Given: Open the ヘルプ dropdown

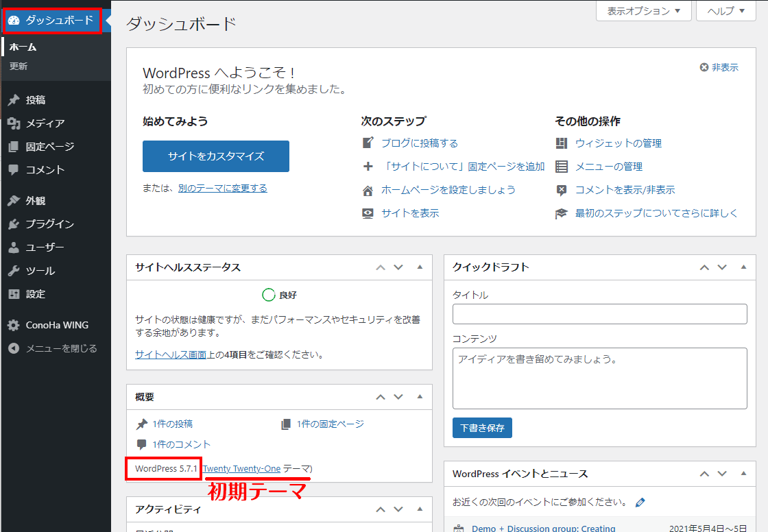Looking at the screenshot, I should (x=726, y=11).
